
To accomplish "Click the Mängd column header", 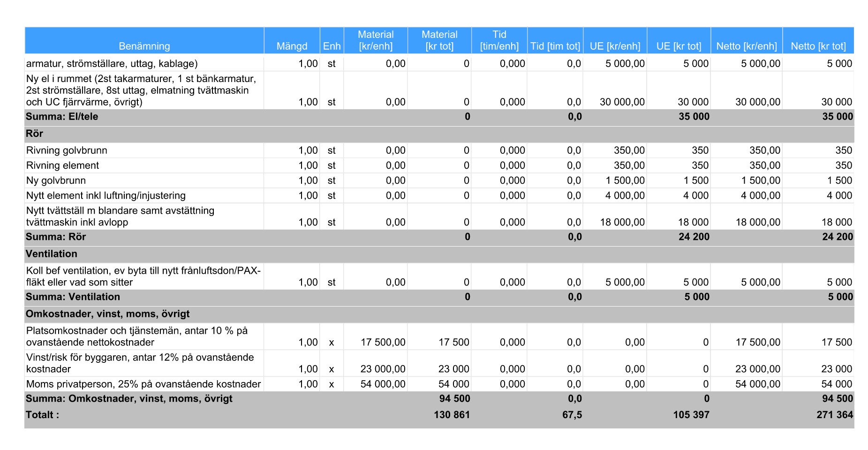I will pos(292,46).
